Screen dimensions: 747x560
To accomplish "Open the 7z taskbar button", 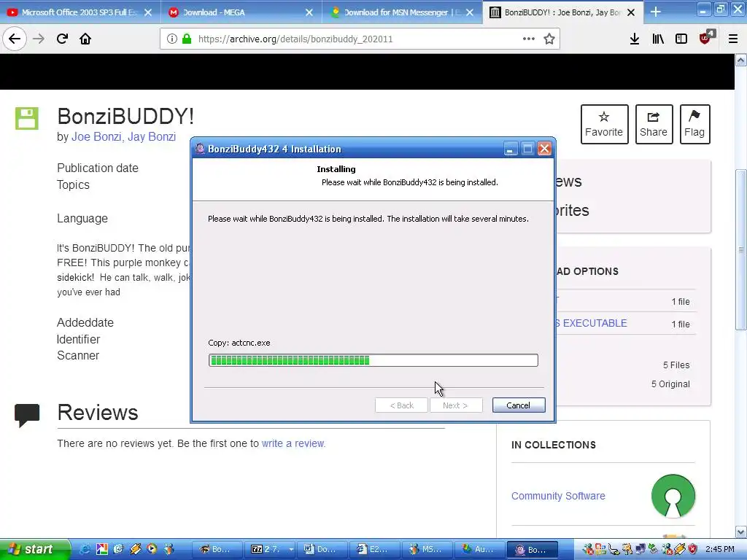I will [x=267, y=549].
